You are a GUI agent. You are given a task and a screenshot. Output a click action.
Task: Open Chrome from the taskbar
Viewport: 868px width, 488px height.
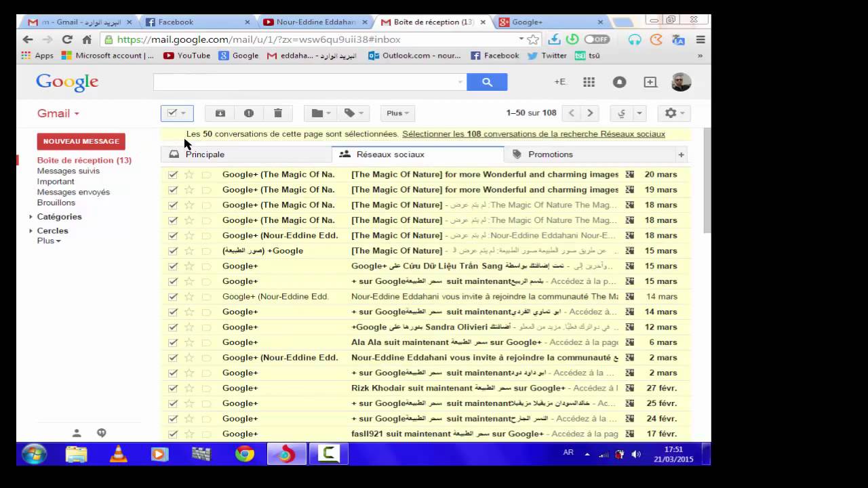pos(244,453)
